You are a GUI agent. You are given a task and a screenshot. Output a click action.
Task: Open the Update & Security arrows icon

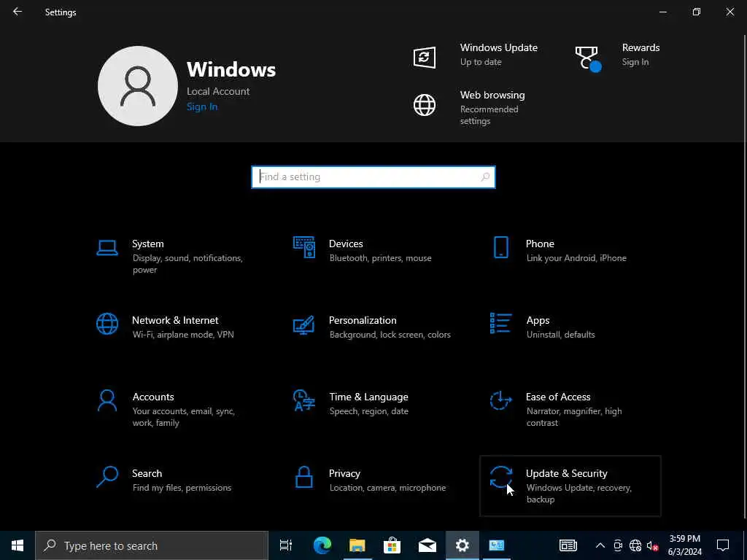coord(500,477)
